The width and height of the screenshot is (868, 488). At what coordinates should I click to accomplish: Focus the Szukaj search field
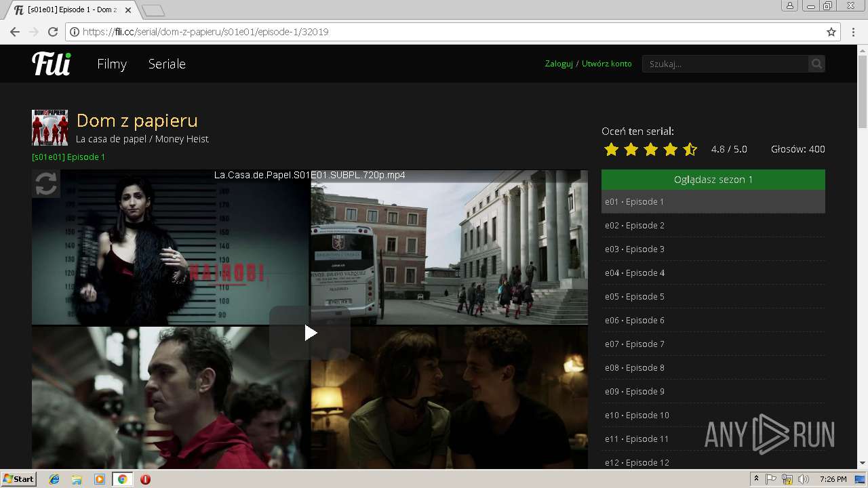coord(725,64)
